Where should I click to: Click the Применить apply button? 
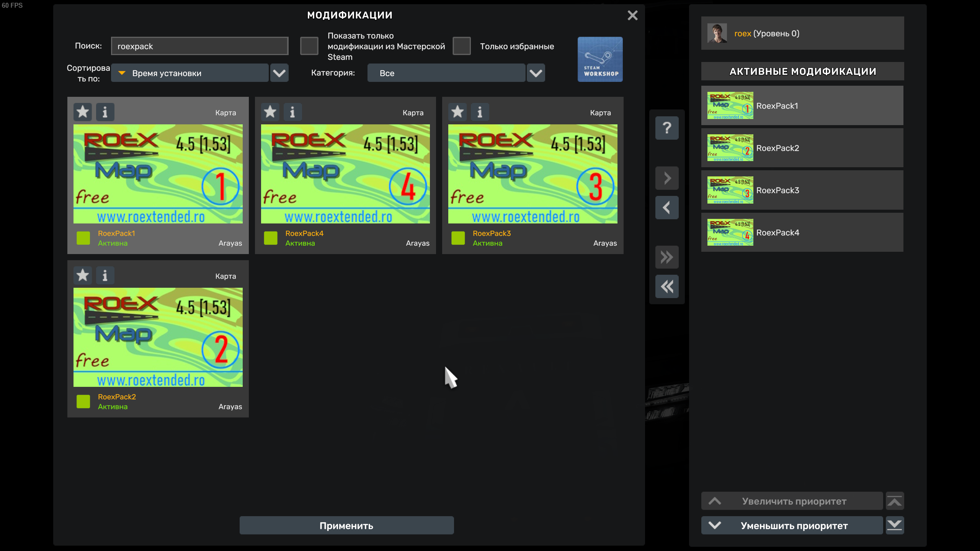[346, 525]
